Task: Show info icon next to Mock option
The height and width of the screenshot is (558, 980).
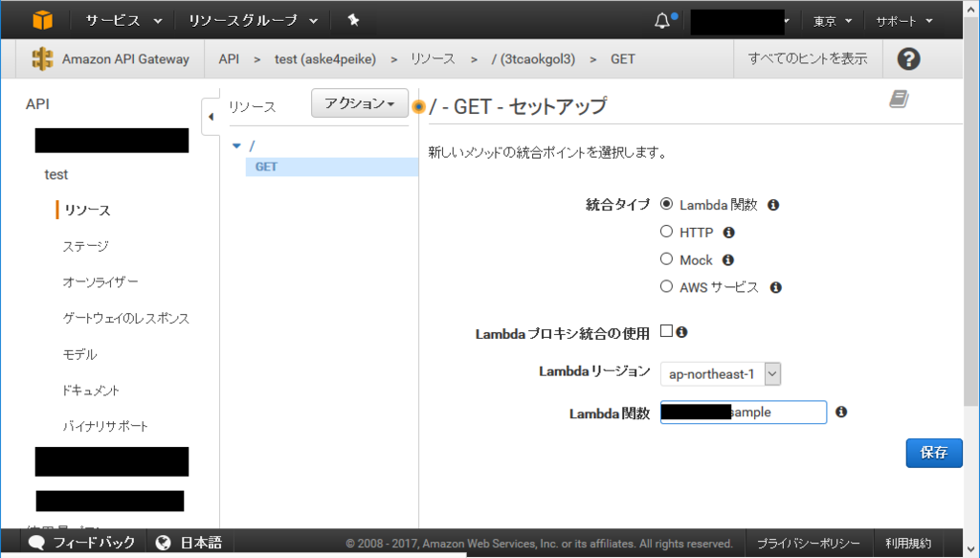Action: coord(727,260)
